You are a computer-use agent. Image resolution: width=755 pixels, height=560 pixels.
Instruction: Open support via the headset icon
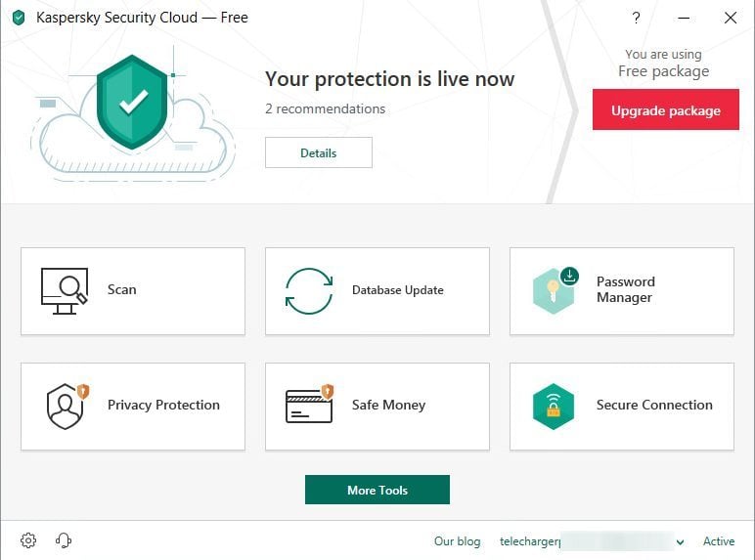64,540
